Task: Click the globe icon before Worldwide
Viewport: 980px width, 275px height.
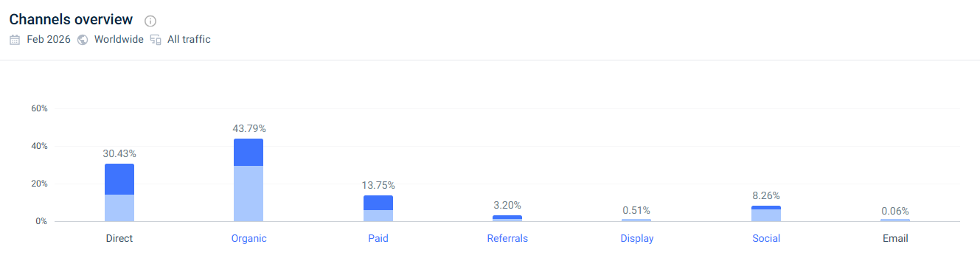Action: pos(83,40)
